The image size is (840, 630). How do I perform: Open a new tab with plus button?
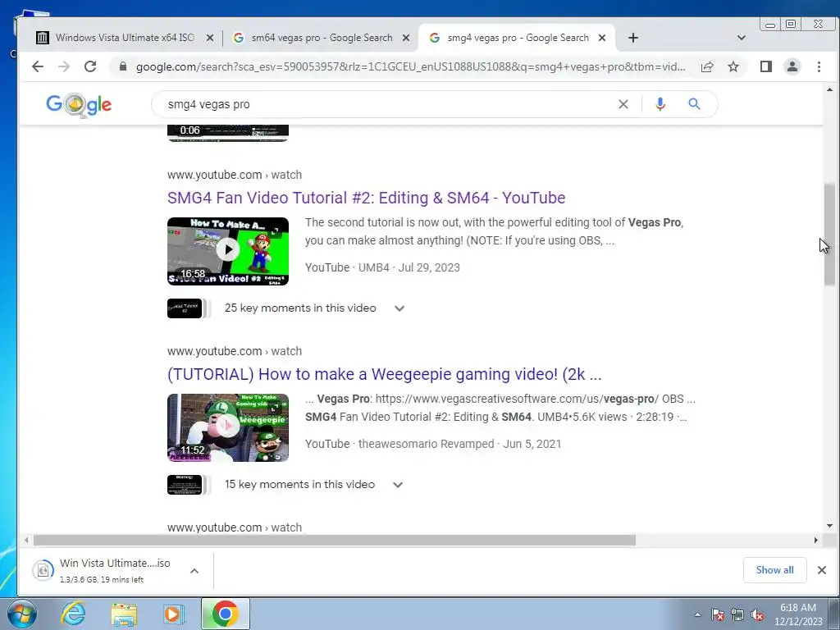[x=633, y=38]
